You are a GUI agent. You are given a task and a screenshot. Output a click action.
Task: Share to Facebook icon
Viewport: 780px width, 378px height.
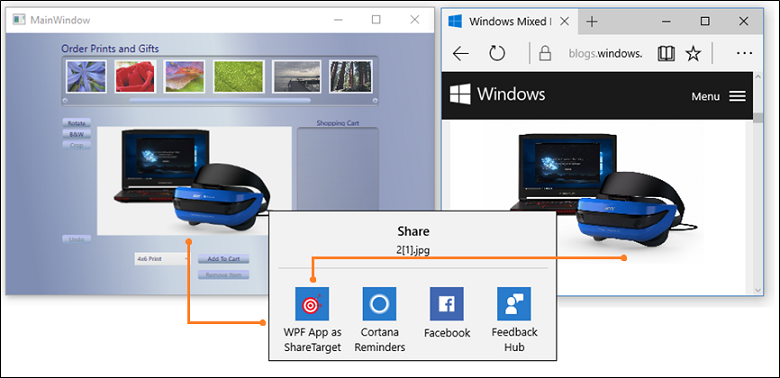point(447,303)
